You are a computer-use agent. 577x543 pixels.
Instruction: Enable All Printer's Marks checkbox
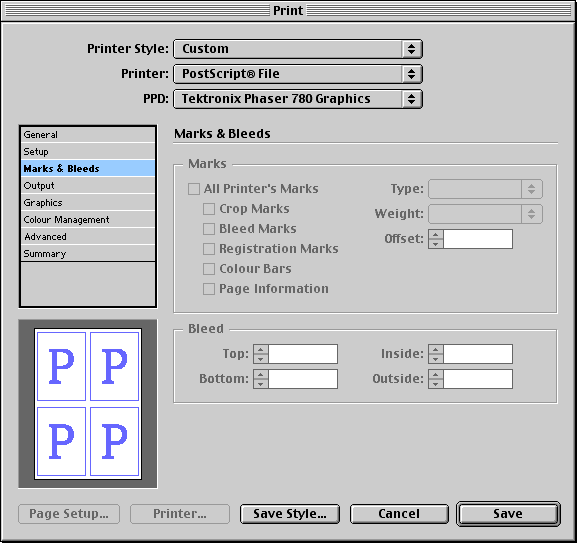pyautogui.click(x=194, y=189)
